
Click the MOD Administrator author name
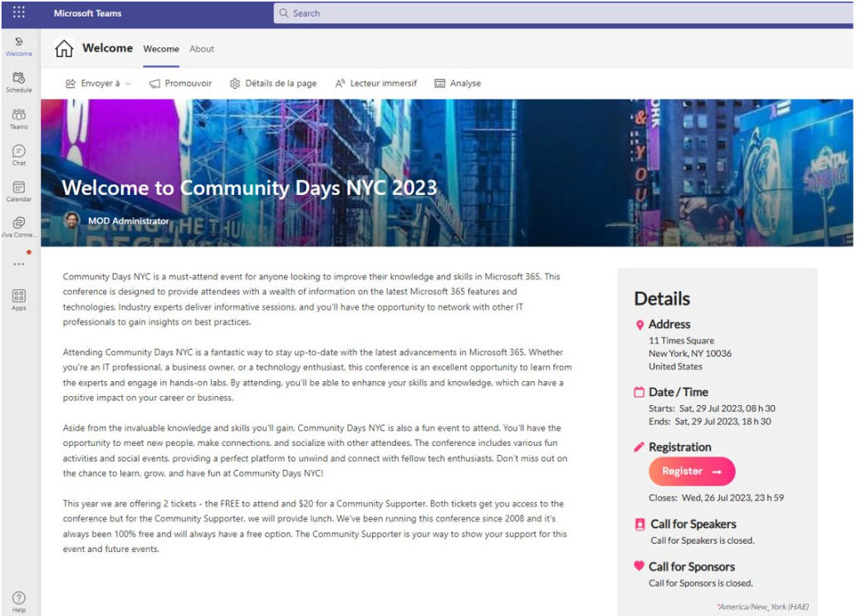(129, 221)
